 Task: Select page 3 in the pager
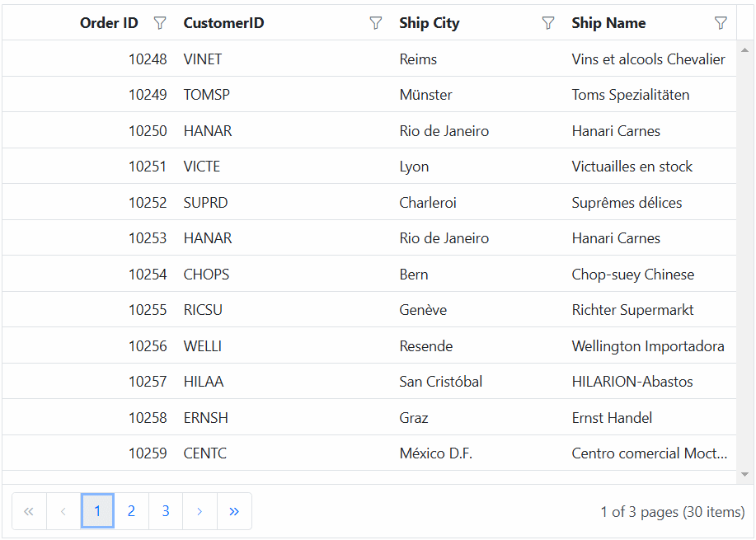pos(166,511)
